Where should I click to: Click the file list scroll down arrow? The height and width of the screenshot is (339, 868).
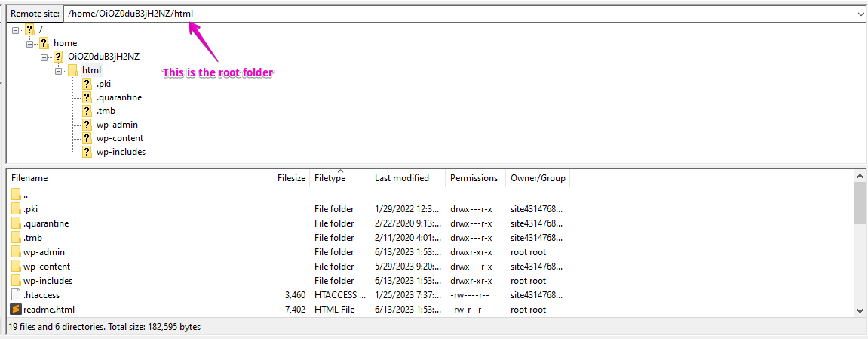(x=860, y=310)
